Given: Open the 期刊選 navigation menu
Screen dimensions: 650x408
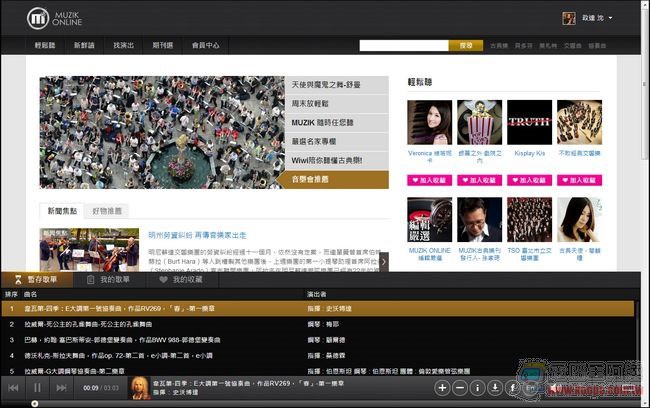Looking at the screenshot, I should pyautogui.click(x=162, y=45).
